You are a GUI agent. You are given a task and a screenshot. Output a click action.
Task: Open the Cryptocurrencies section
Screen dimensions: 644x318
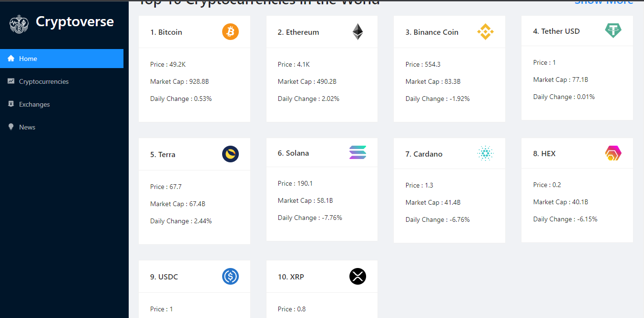tap(43, 81)
